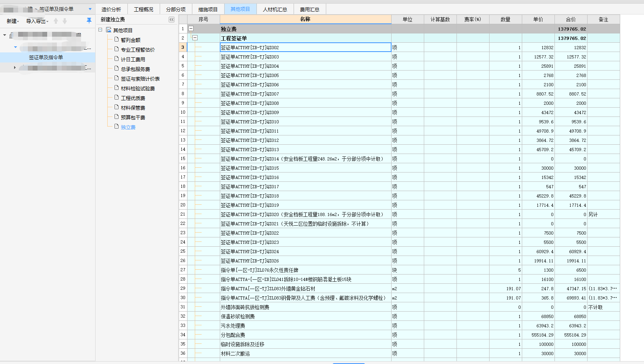Select 计日工费用 tree item
Screen dimensions: 644x364
(x=133, y=59)
